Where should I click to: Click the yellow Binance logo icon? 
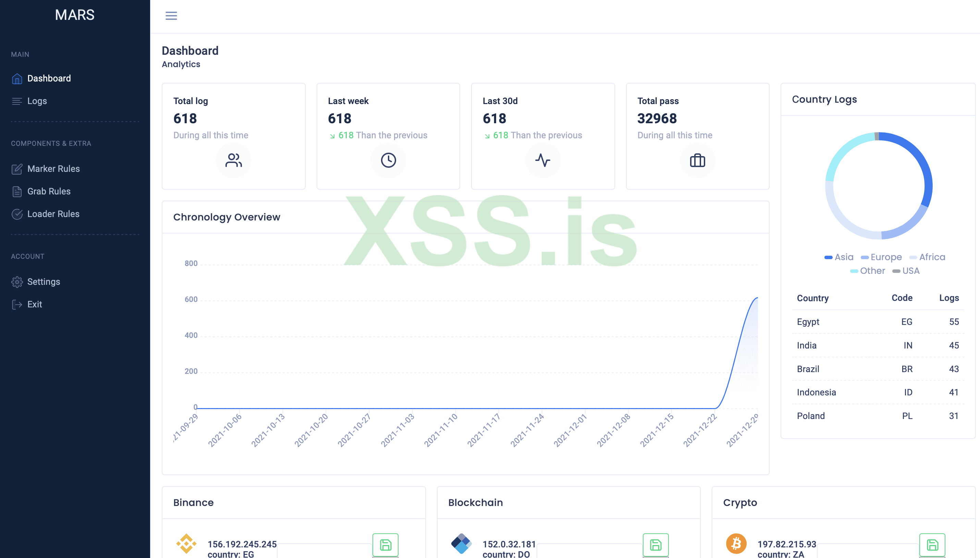[186, 543]
